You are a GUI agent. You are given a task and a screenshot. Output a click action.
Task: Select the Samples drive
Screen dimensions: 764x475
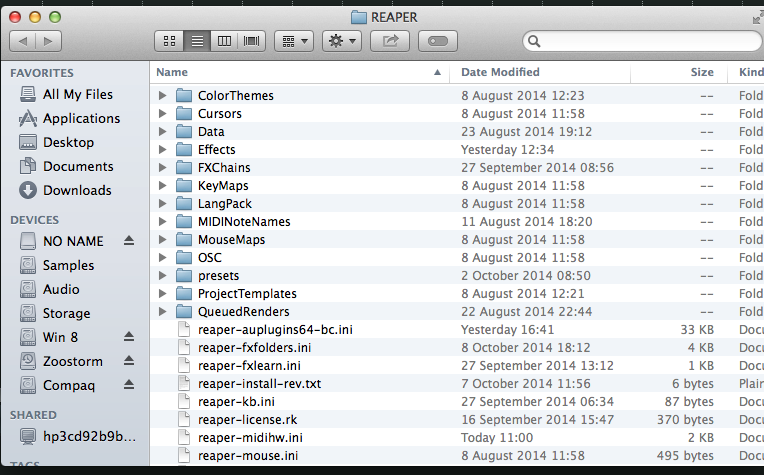[57, 265]
